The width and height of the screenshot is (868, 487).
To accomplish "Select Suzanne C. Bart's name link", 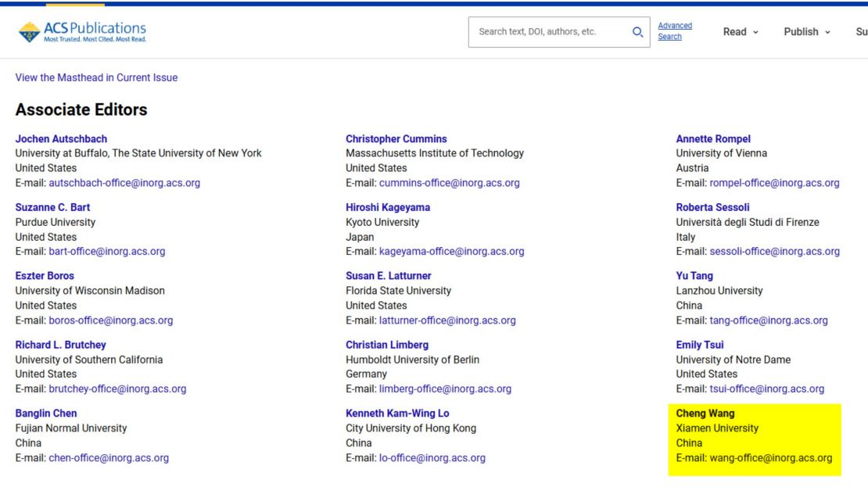I will (52, 207).
